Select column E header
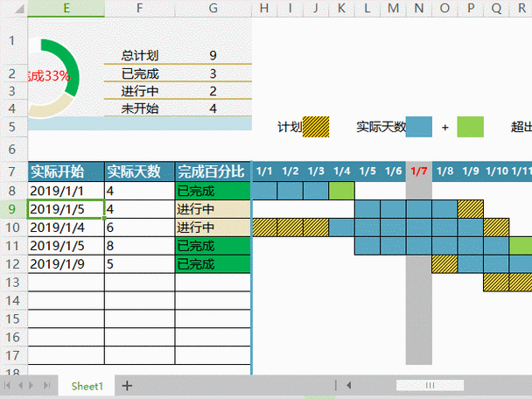This screenshot has height=399, width=532. tap(66, 8)
